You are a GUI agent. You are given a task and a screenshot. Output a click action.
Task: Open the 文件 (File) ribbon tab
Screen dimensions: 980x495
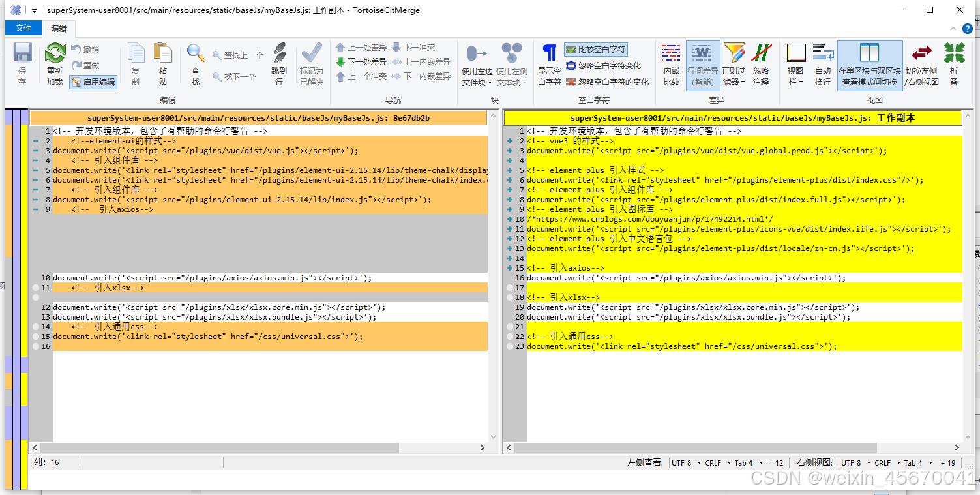[23, 28]
